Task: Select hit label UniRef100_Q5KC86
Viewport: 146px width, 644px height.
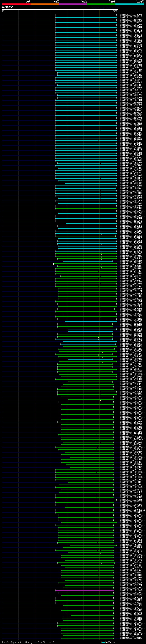Action: tap(131, 613)
